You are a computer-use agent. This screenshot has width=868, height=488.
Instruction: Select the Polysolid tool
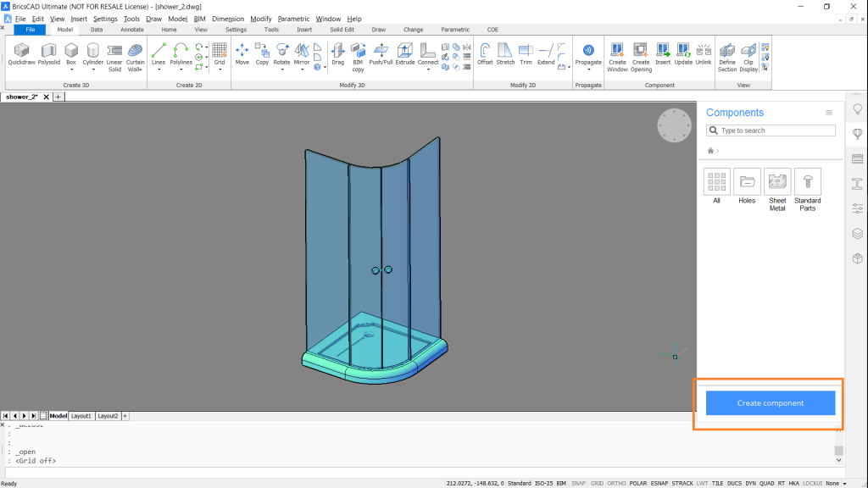click(48, 53)
